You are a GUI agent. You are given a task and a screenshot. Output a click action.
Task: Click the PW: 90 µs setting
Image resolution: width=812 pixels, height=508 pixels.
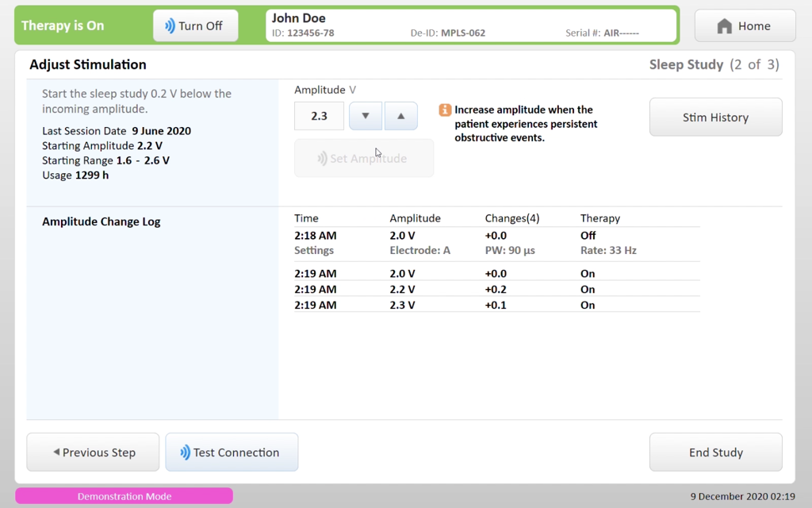pos(510,250)
